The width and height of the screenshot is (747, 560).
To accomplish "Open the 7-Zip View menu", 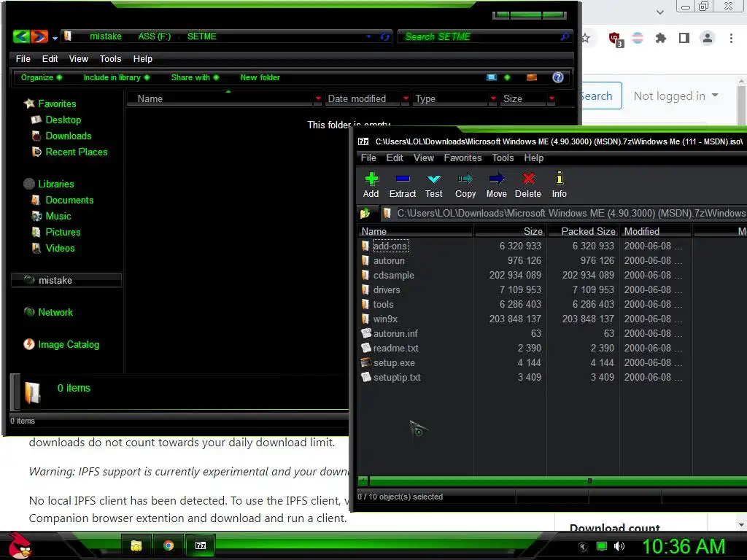I will [424, 157].
